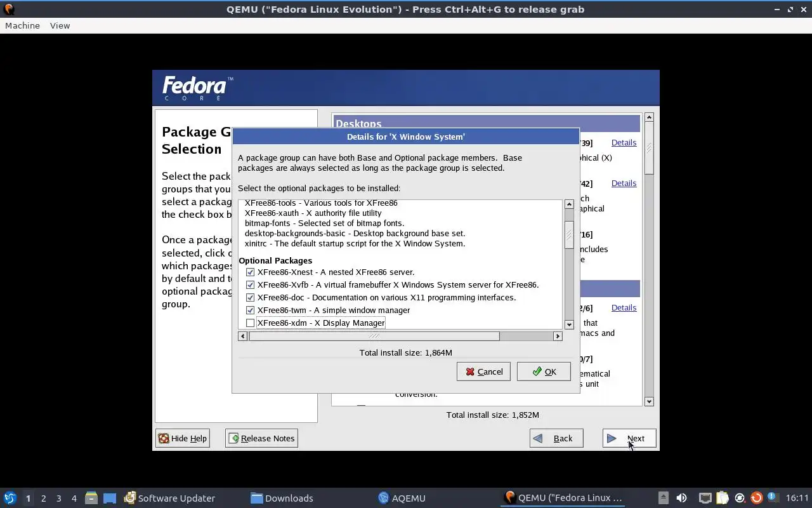812x508 pixels.
Task: Uncheck the XFree86-Xnest optional package
Action: pos(250,272)
